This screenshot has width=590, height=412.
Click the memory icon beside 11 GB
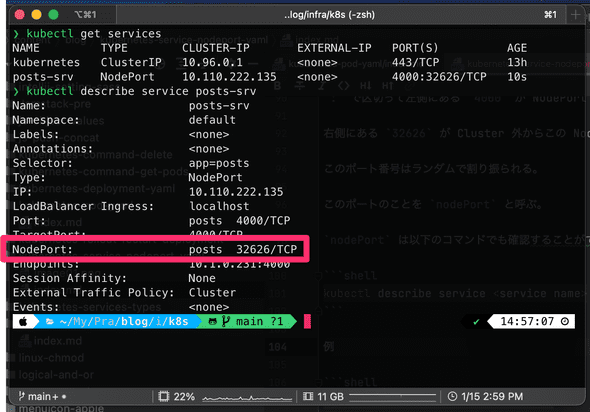point(308,396)
